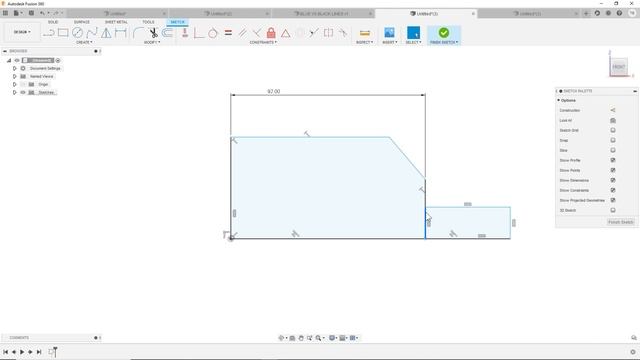Select the Fillet tool in Modify

pyautogui.click(x=138, y=33)
